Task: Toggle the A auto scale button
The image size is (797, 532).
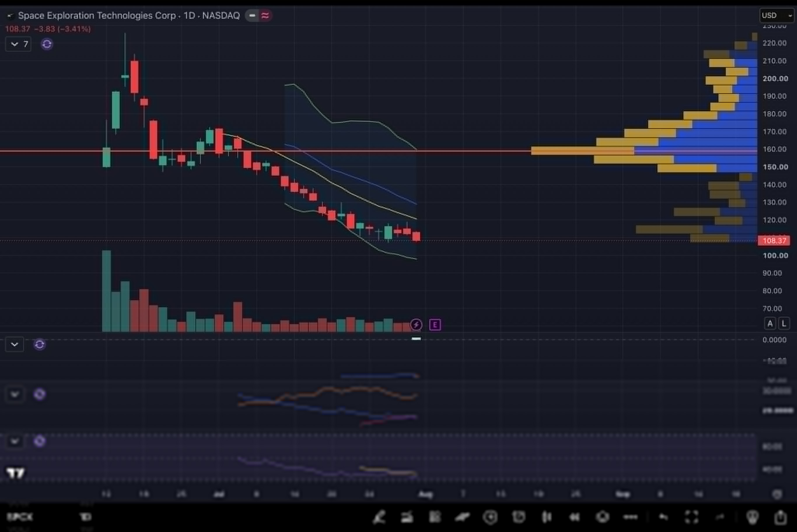Action: (770, 324)
